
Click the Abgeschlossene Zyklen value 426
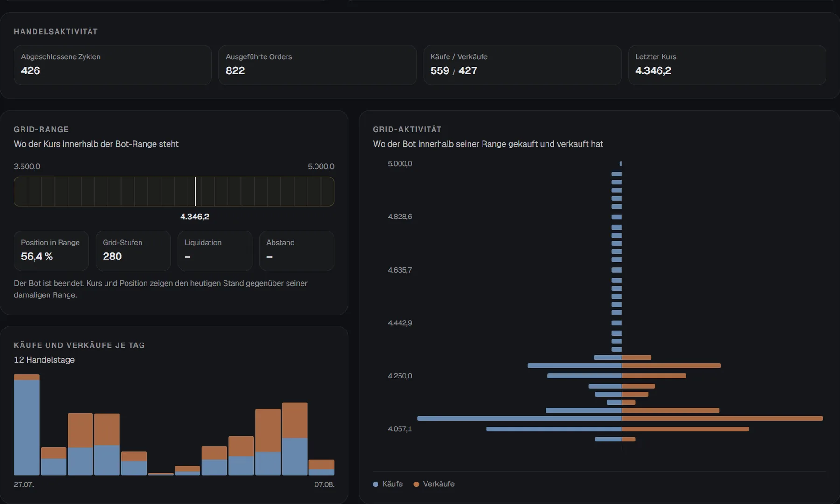30,70
